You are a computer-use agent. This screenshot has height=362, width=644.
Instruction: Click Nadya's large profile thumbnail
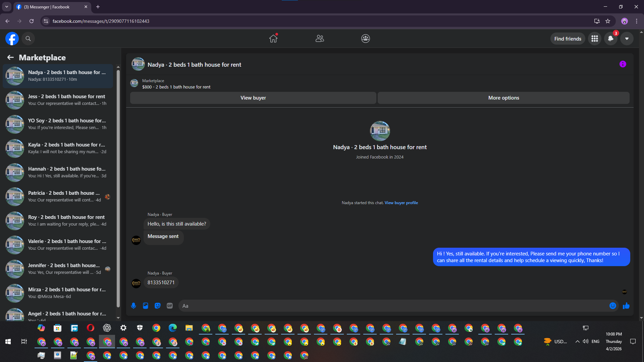380,131
